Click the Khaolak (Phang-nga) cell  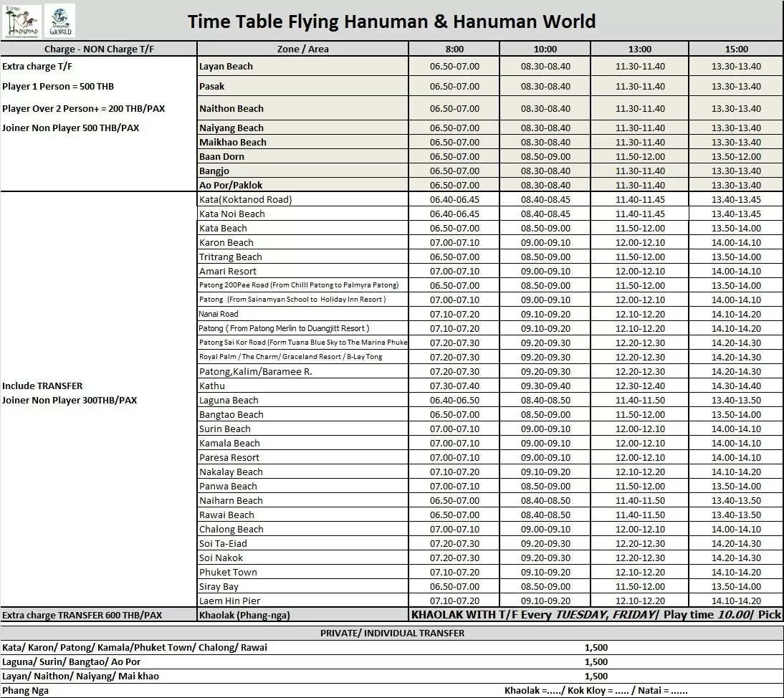(244, 615)
